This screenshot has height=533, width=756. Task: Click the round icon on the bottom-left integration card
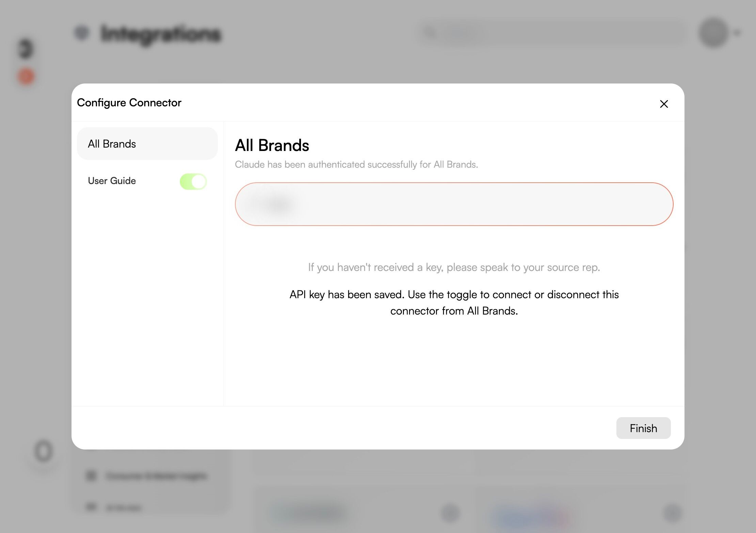pyautogui.click(x=450, y=513)
